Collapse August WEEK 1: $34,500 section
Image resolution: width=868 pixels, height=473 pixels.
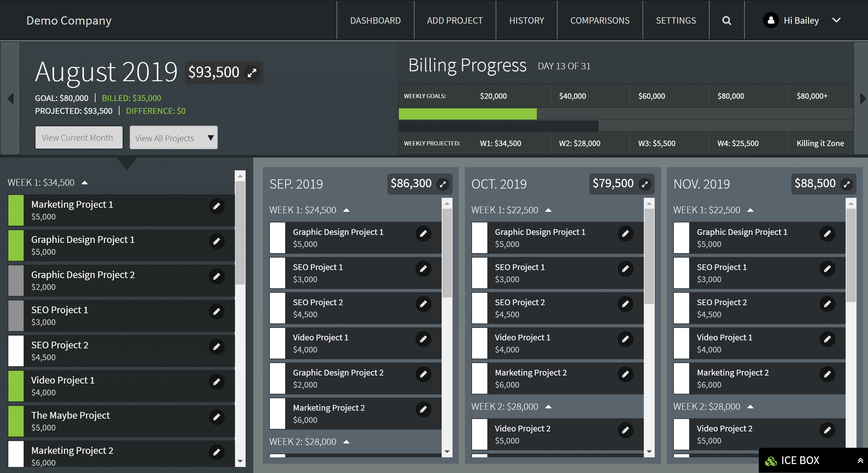(85, 183)
